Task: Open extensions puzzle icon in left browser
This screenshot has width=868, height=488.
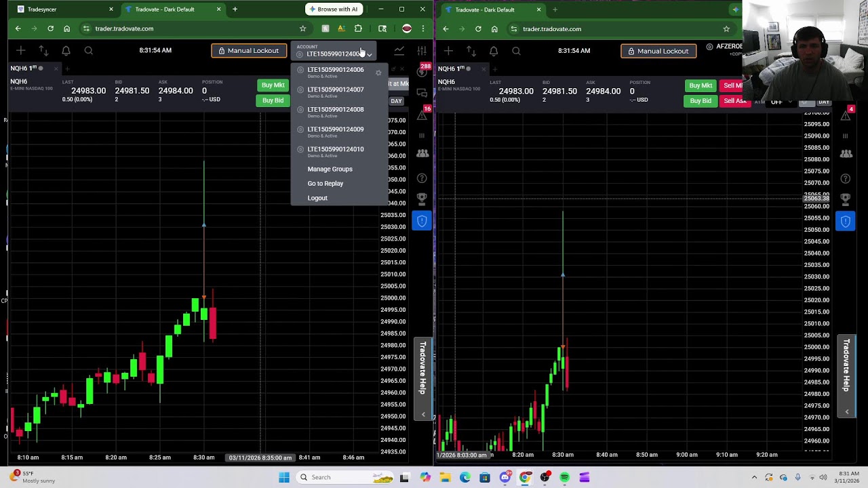Action: tap(358, 28)
